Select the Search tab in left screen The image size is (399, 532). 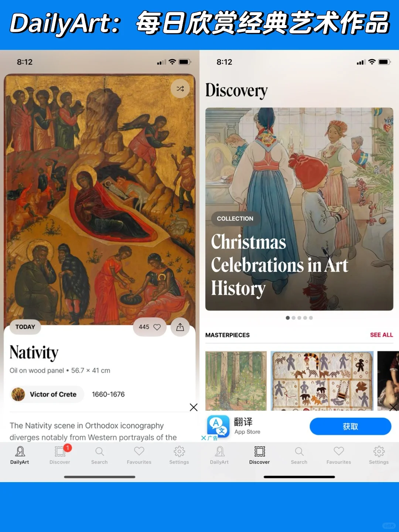tap(99, 455)
